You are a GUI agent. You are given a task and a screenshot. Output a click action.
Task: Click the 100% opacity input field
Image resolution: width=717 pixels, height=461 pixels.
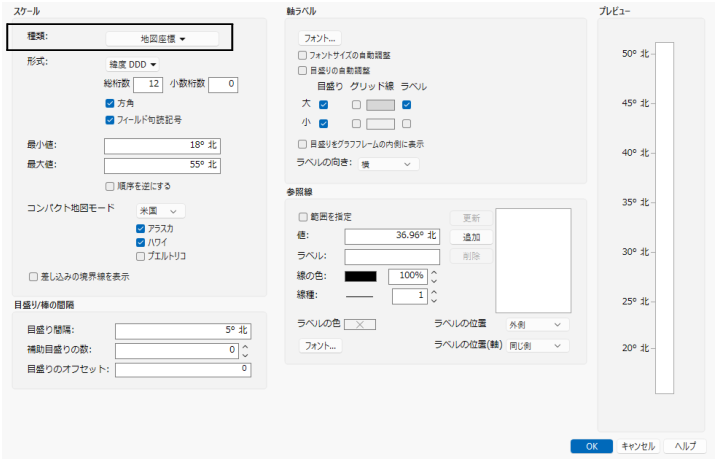click(x=408, y=276)
